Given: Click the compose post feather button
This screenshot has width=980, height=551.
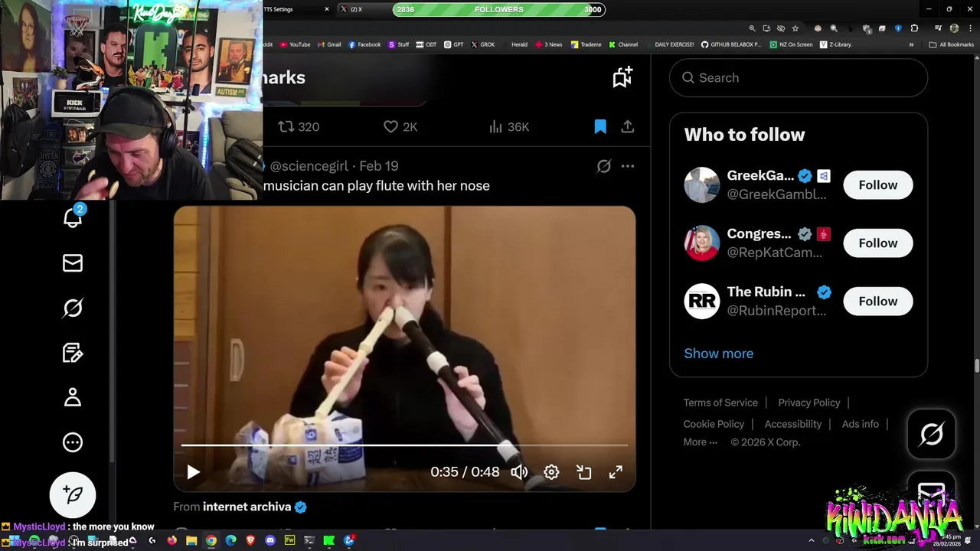Looking at the screenshot, I should (x=73, y=494).
